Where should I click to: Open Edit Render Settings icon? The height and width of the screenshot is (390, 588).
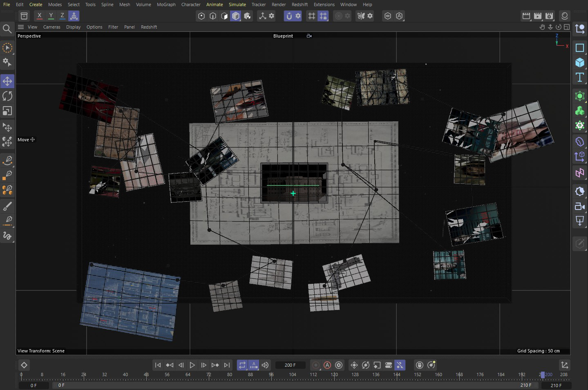point(549,16)
